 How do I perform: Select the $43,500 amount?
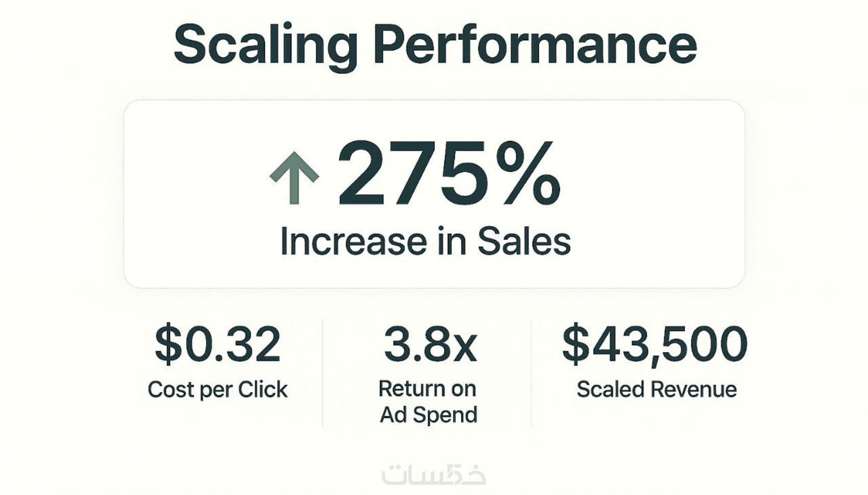[x=655, y=343]
